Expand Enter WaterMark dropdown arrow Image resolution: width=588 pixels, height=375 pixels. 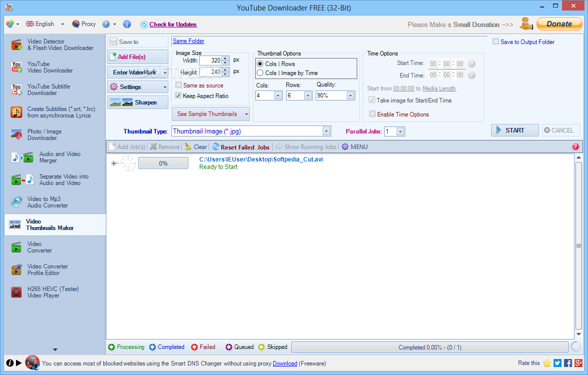pyautogui.click(x=165, y=72)
